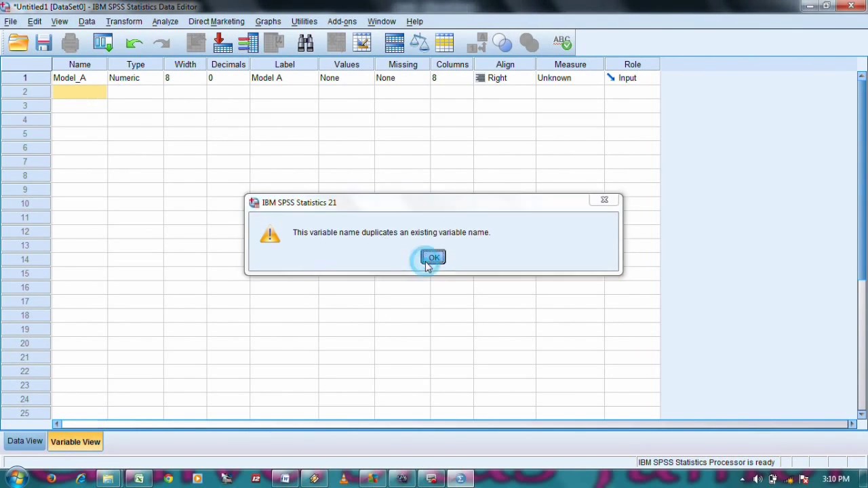This screenshot has width=868, height=488.
Task: Save this document with the floppy icon
Action: (x=44, y=43)
